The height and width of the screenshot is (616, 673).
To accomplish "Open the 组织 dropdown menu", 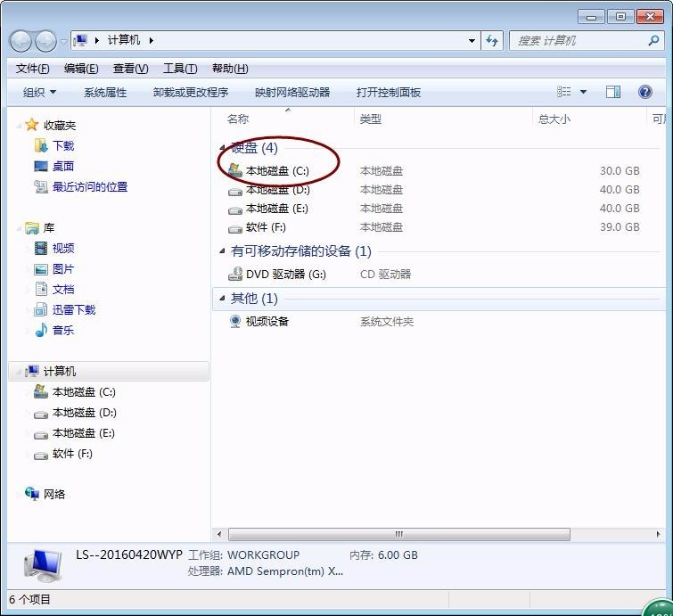I will pos(39,93).
